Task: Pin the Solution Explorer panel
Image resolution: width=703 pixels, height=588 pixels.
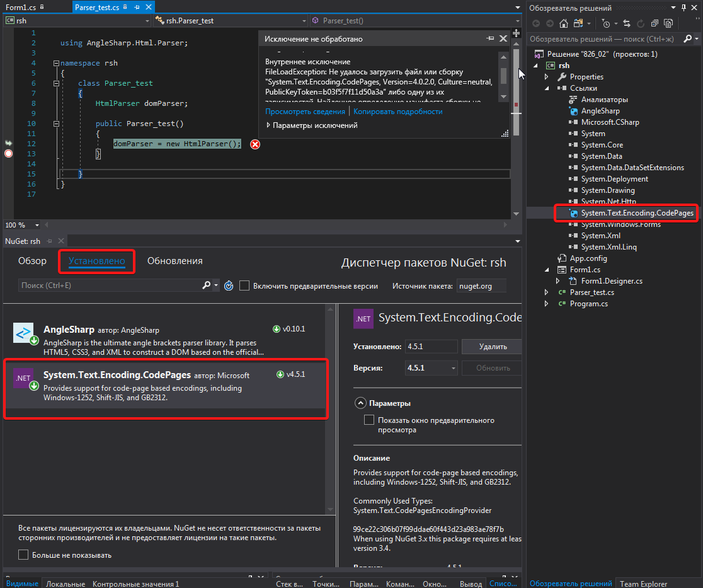Action: (683, 8)
